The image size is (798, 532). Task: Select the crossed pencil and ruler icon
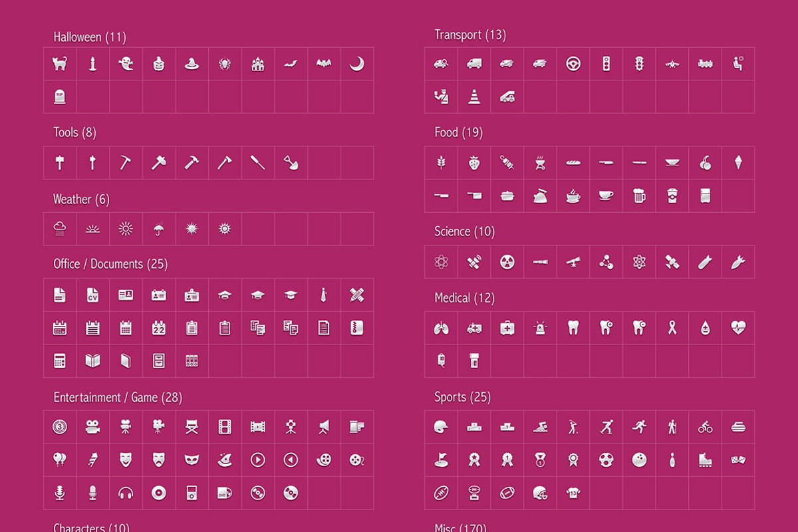pos(357,295)
